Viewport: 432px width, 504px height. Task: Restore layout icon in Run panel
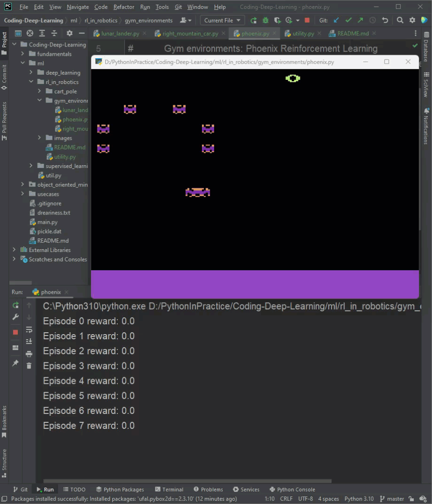coord(15,347)
